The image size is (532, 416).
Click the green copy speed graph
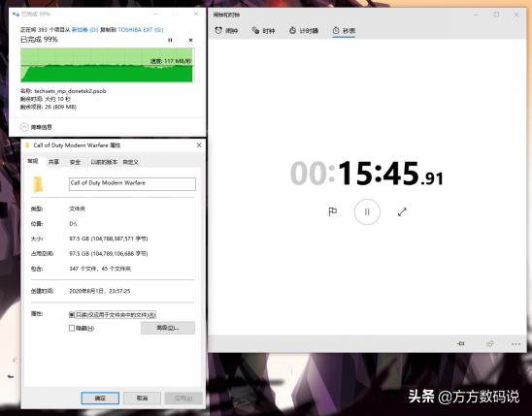point(107,65)
